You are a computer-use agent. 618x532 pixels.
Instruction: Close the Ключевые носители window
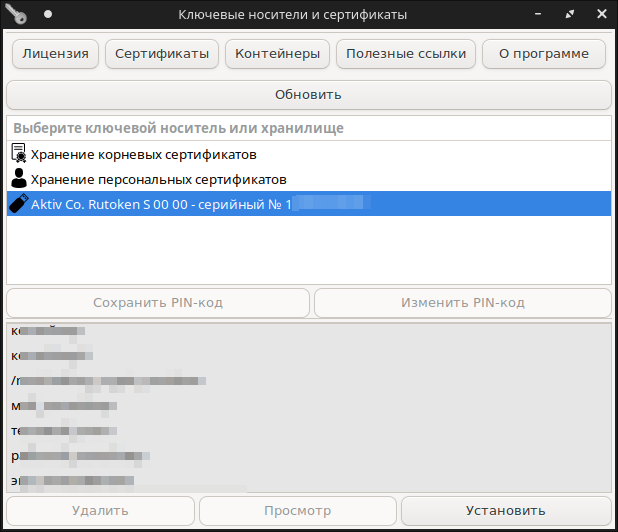pyautogui.click(x=600, y=15)
